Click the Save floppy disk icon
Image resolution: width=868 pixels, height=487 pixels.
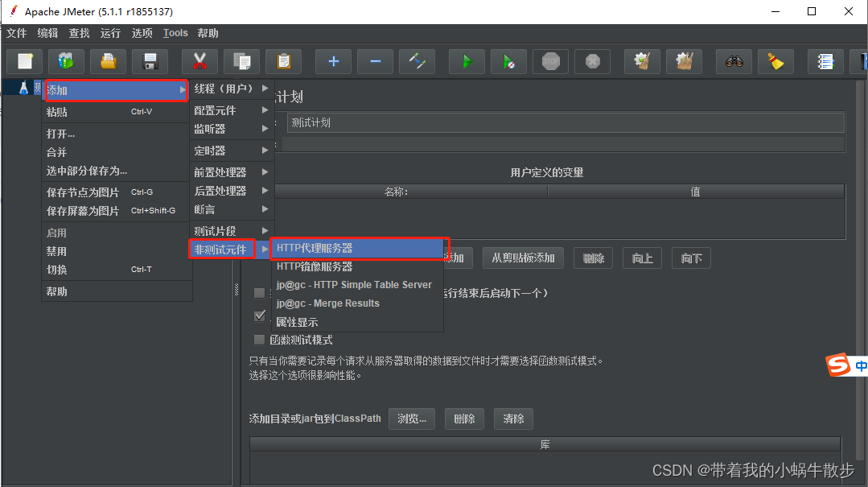tap(150, 61)
